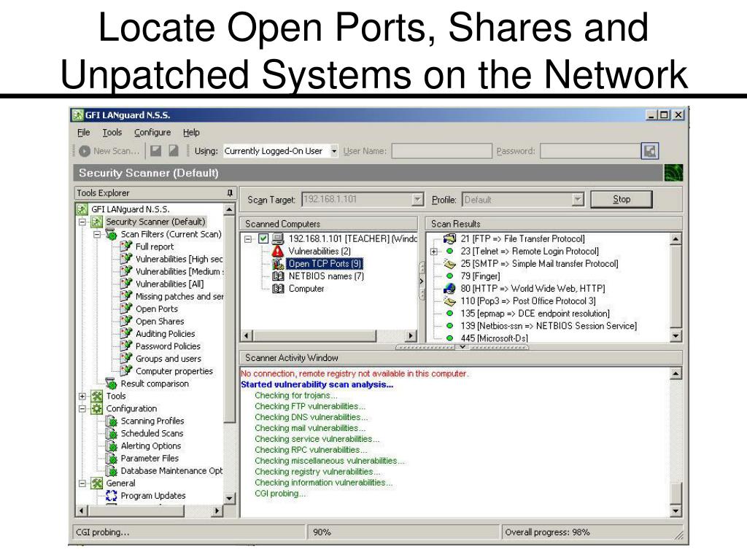Viewport: 747px width, 560px height.
Task: Collapse the Scan Filters (Current Scan) node
Action: click(97, 234)
